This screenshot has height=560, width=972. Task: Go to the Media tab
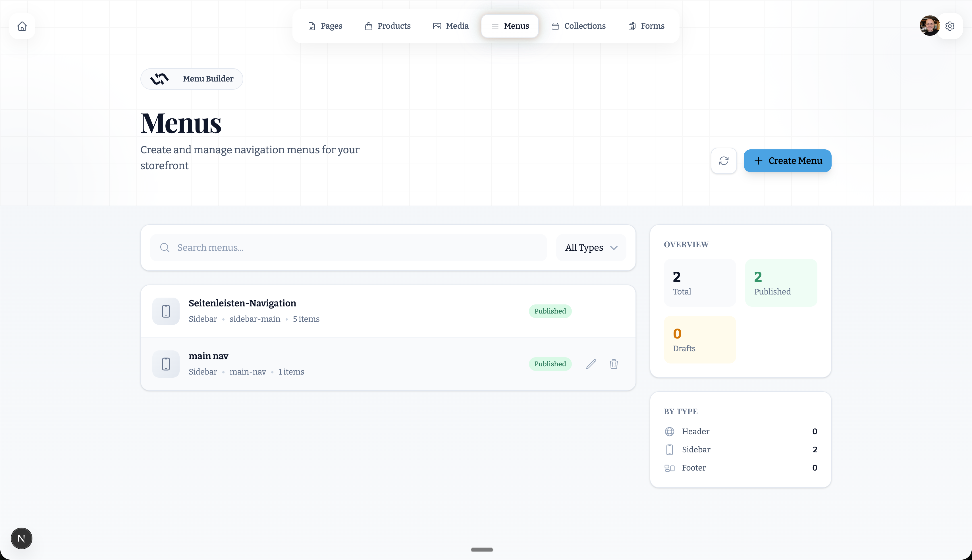pos(451,26)
